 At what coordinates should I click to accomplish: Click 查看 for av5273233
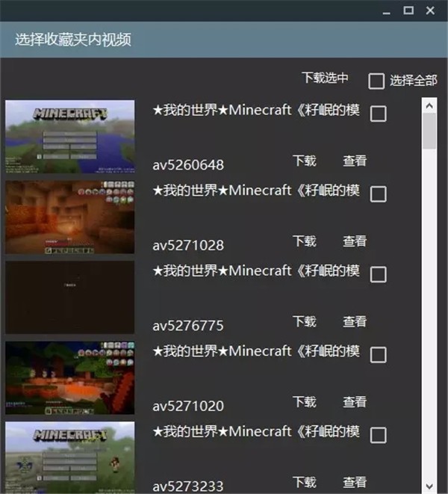point(355,482)
